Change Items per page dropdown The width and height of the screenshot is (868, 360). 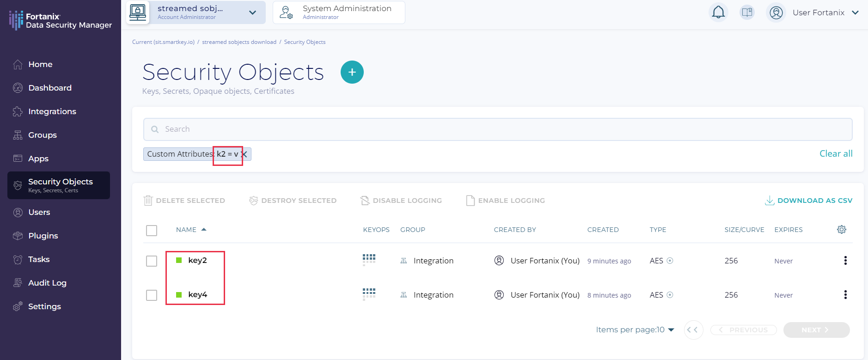[635, 330]
